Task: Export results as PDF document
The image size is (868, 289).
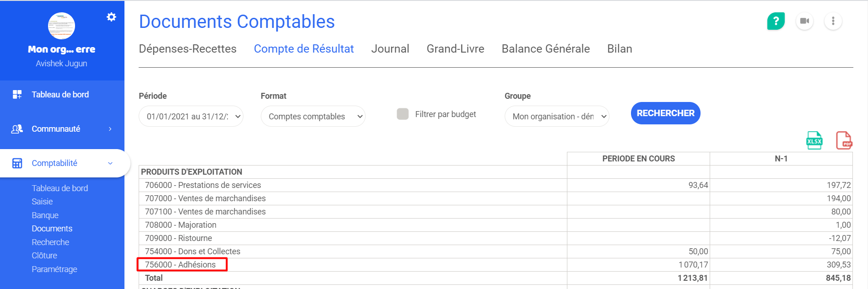Action: tap(844, 140)
